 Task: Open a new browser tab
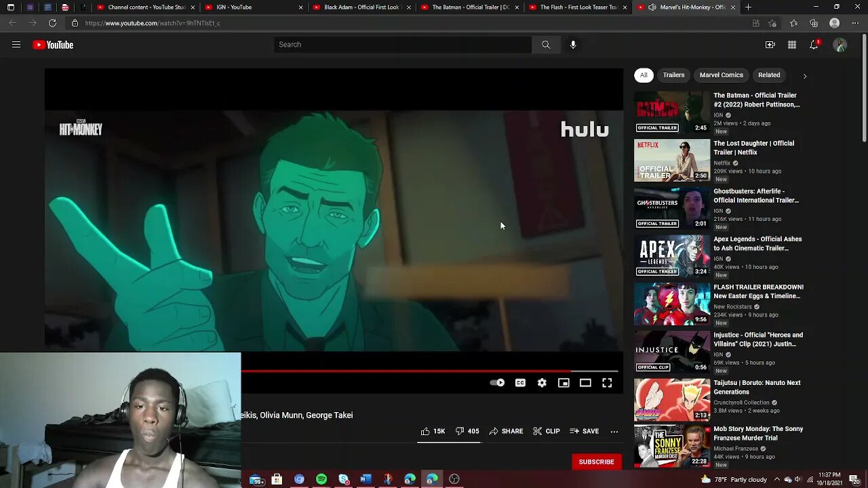click(748, 7)
